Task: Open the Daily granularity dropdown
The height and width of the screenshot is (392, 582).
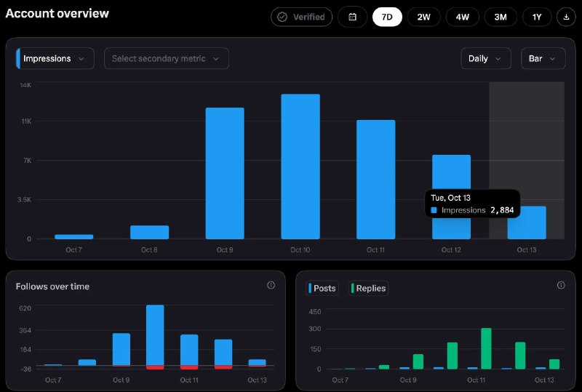Action: pos(486,58)
